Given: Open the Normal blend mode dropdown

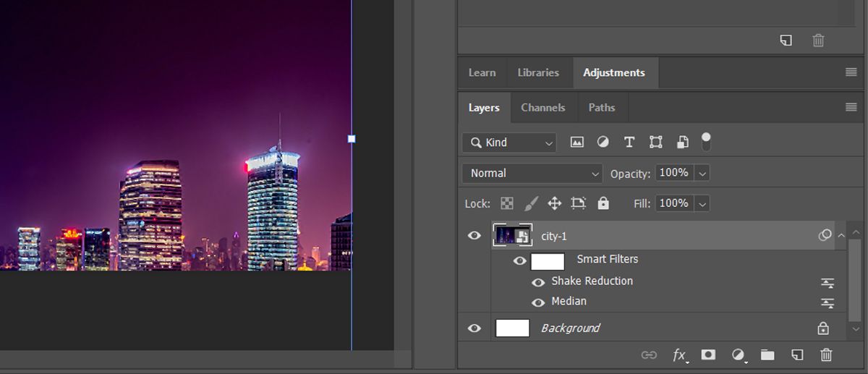Looking at the screenshot, I should (x=532, y=173).
